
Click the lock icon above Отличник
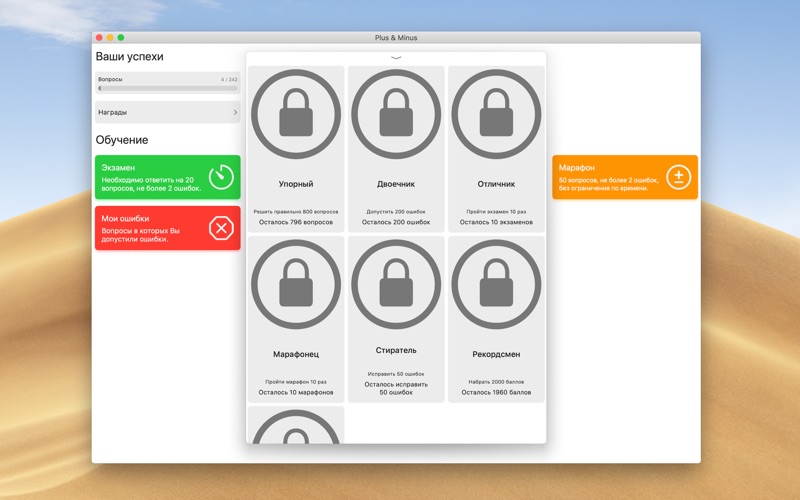[496, 114]
